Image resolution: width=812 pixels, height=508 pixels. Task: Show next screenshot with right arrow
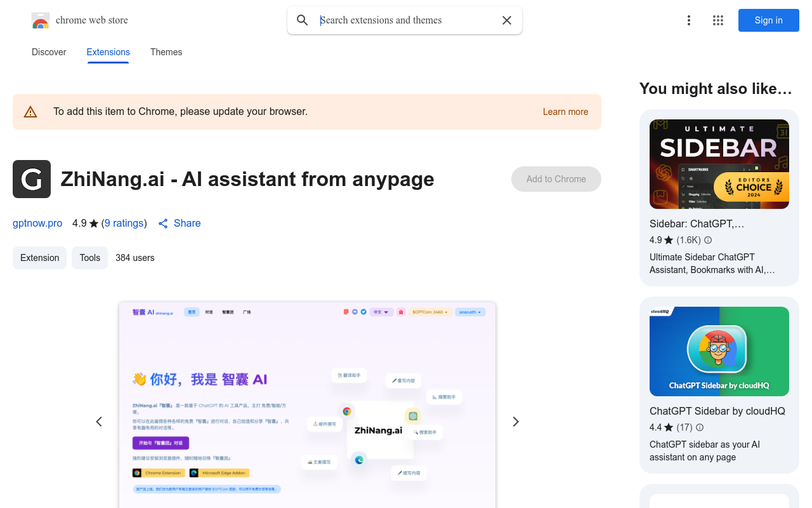point(516,422)
